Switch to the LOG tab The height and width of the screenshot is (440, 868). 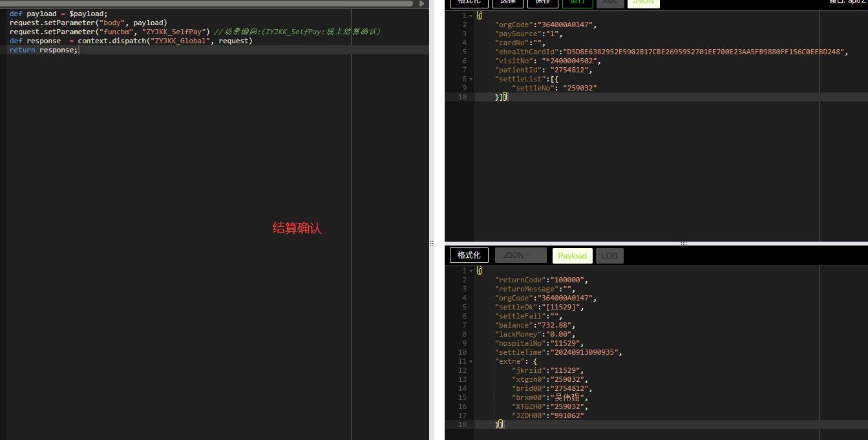click(x=609, y=255)
